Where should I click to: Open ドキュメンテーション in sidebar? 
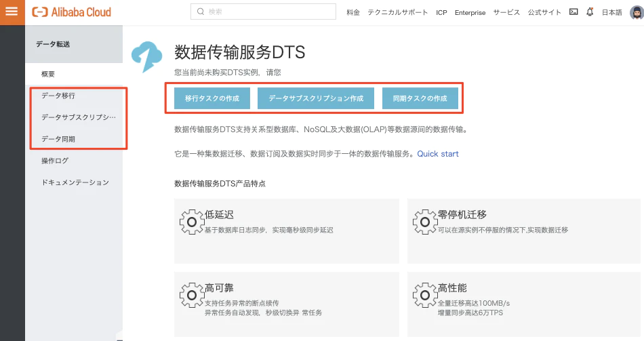coord(74,182)
